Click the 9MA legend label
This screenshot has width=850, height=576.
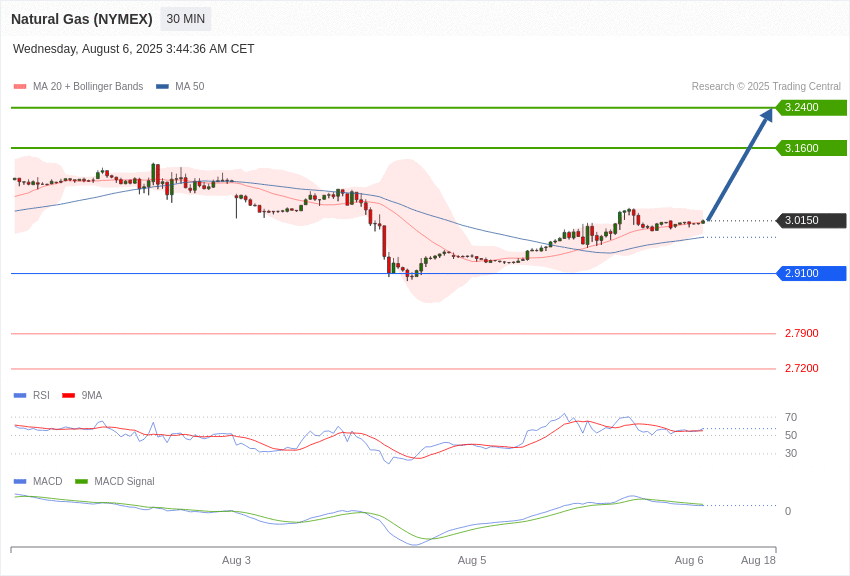pos(92,396)
